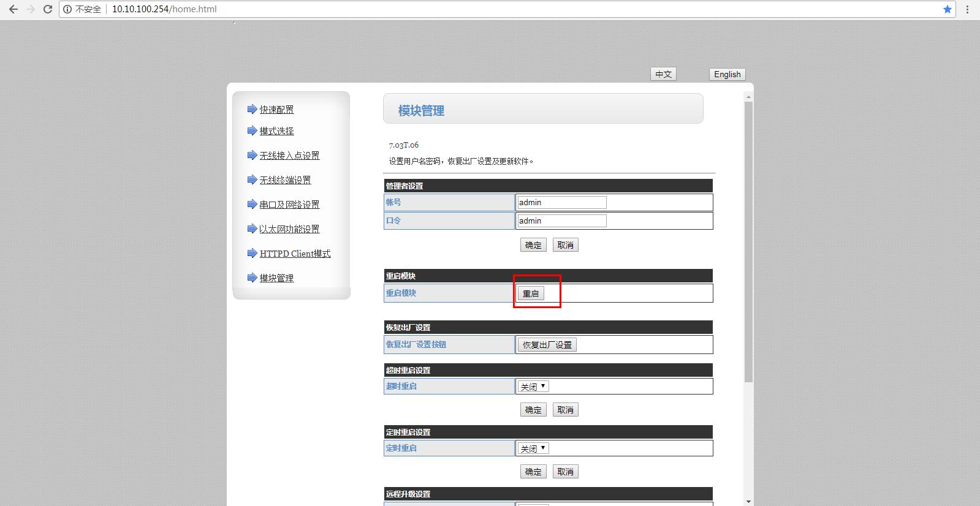Viewport: 980px width, 506px height.
Task: Confirm administrator settings with 确定
Action: (533, 245)
